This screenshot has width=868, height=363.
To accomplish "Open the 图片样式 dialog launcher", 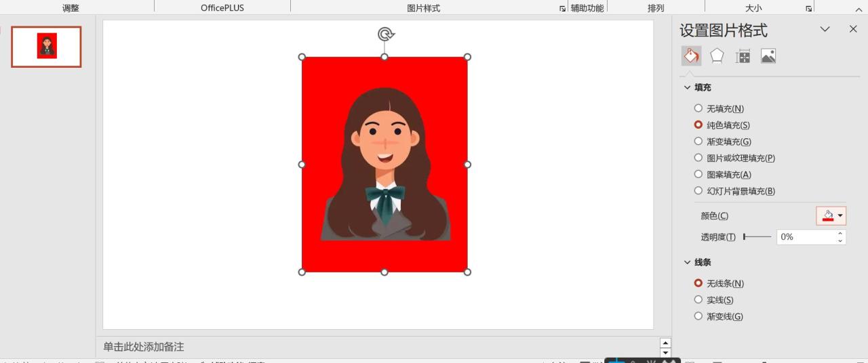I will pos(562,9).
